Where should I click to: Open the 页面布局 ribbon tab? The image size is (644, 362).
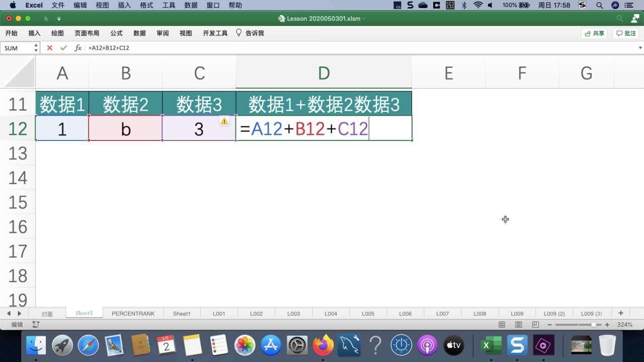[87, 33]
